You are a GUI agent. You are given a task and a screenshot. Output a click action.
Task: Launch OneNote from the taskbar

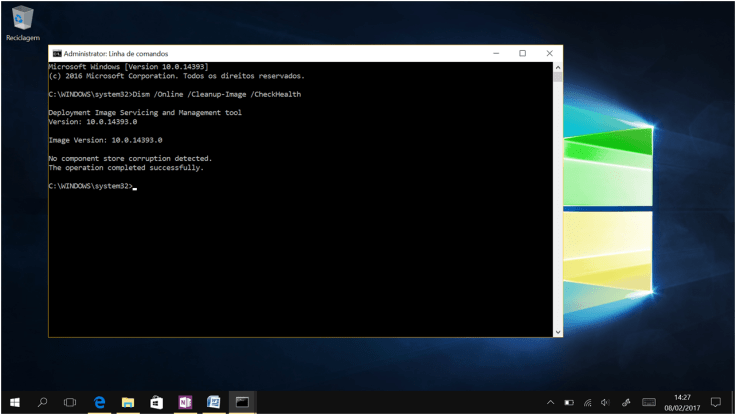[185, 402]
